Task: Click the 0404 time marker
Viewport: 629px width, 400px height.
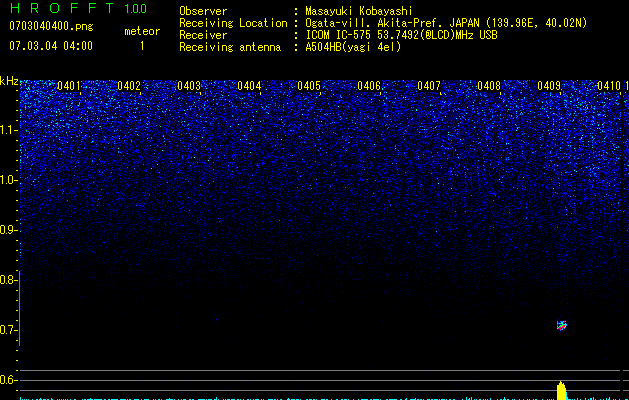Action: point(249,86)
